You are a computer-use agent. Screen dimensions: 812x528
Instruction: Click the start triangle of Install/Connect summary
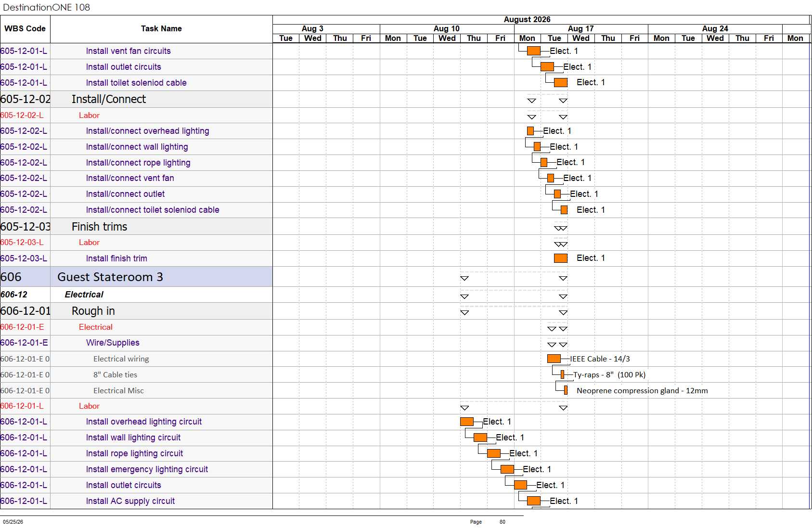(x=532, y=101)
